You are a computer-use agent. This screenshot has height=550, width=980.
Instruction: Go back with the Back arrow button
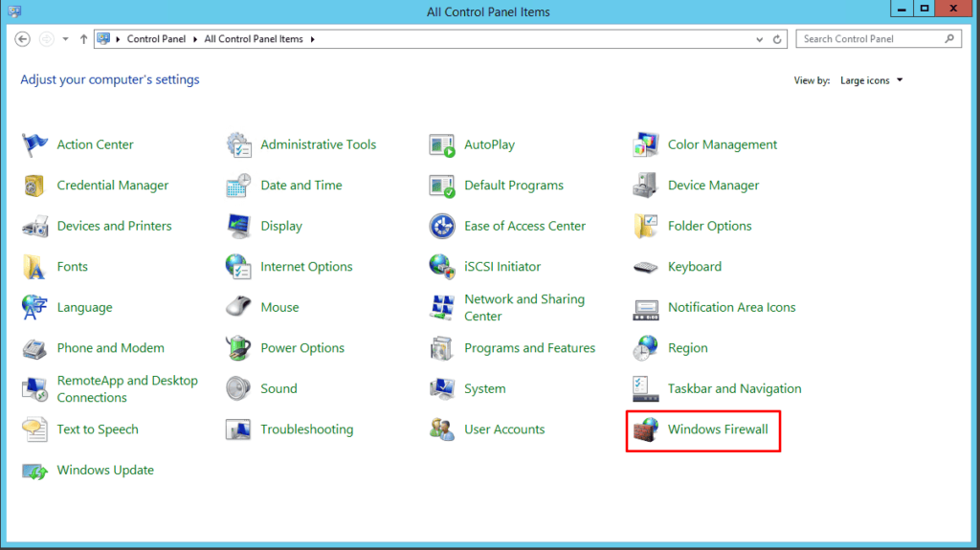[x=23, y=39]
